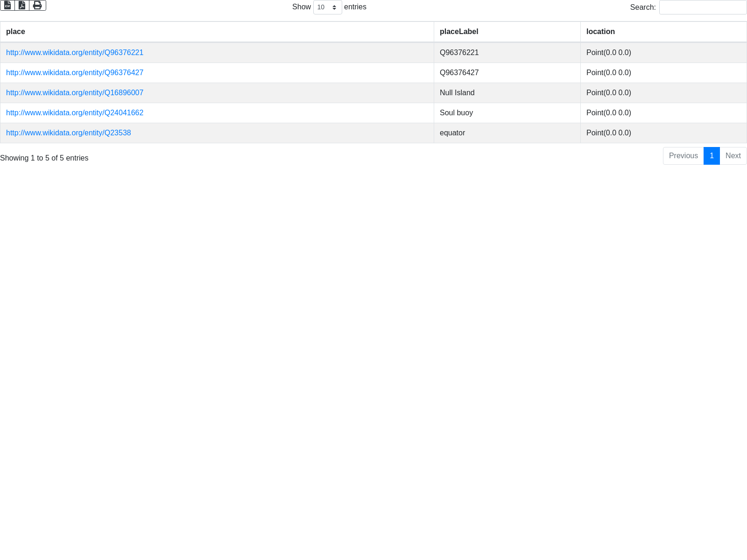Open the Show entries dropdown
Image resolution: width=747 pixels, height=560 pixels.
[x=327, y=7]
